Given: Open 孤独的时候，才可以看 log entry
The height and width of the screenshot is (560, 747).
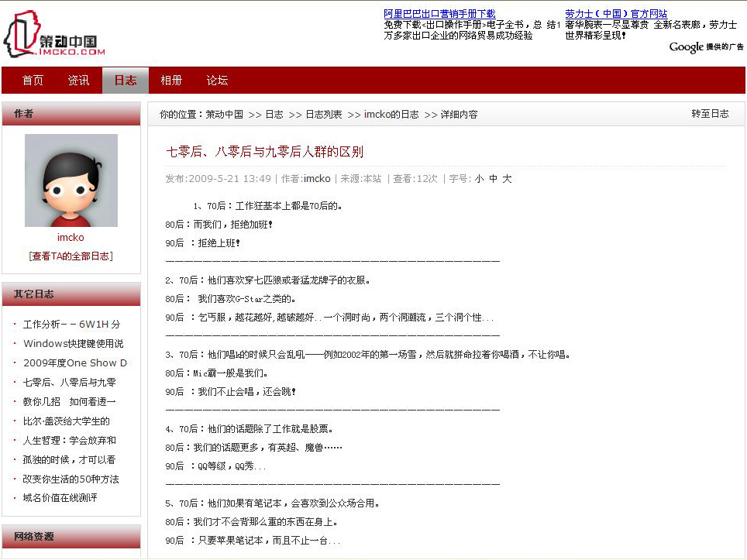Looking at the screenshot, I should click(x=69, y=459).
